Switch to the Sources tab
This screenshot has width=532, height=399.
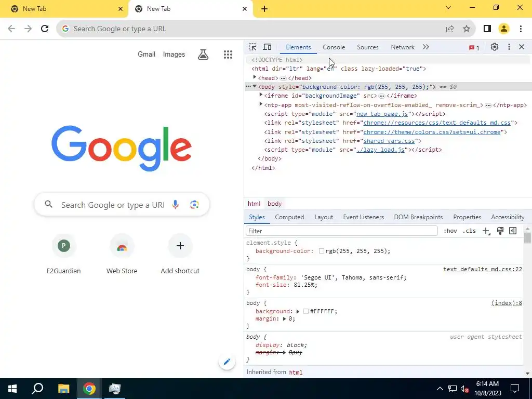point(368,47)
